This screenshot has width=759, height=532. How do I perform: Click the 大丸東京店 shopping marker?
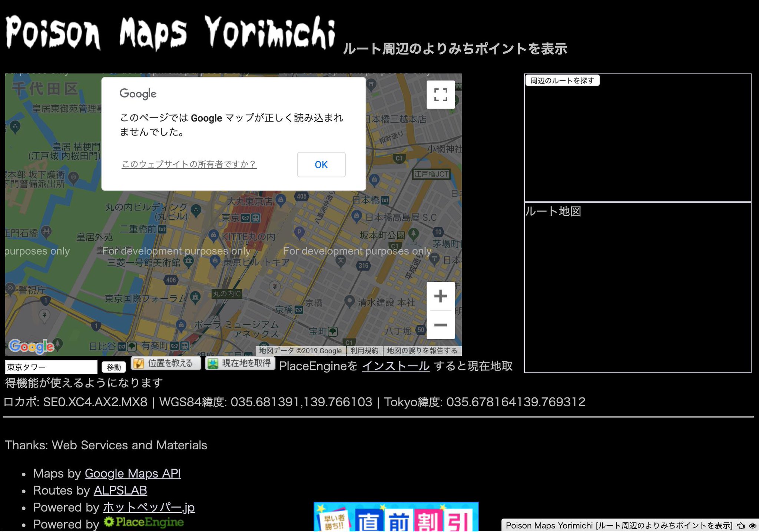pos(281,200)
